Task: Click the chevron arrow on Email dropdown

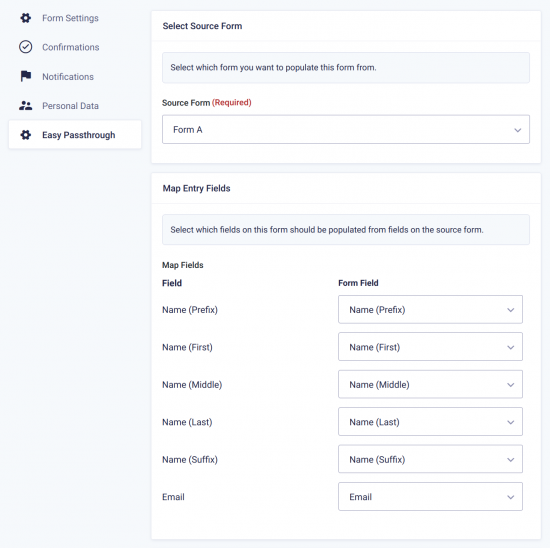Action: (x=511, y=497)
